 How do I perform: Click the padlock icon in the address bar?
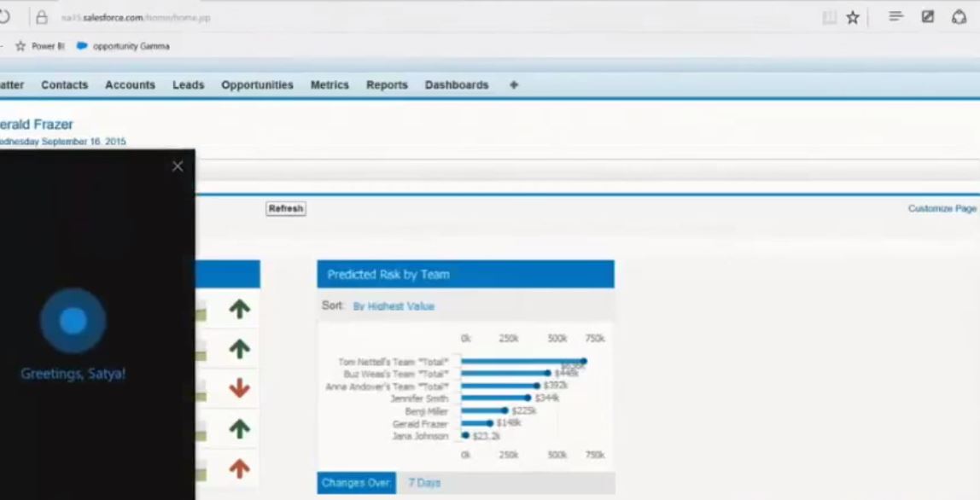(42, 18)
